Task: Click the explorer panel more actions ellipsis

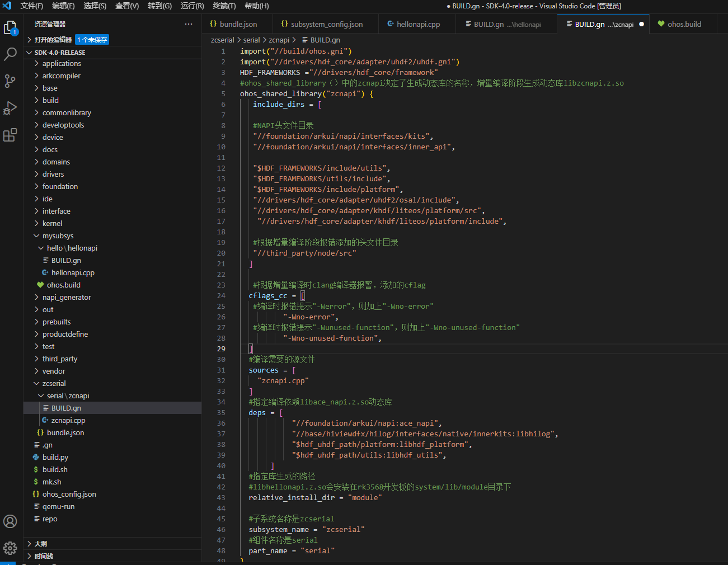Action: [x=189, y=24]
